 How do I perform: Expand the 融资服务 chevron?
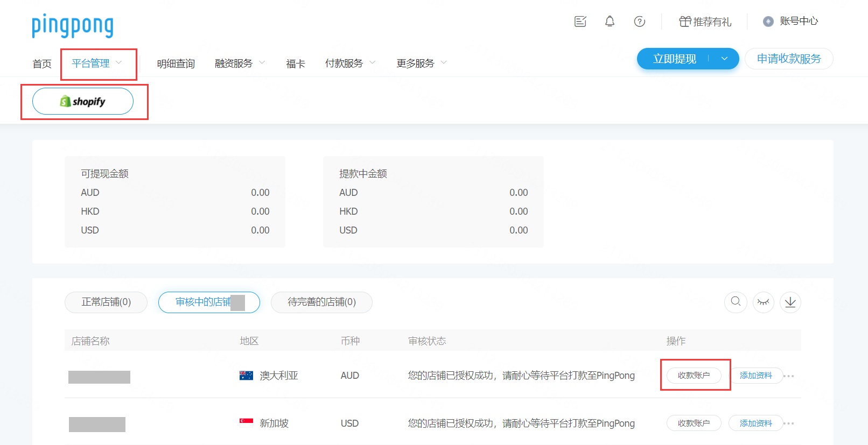[262, 62]
